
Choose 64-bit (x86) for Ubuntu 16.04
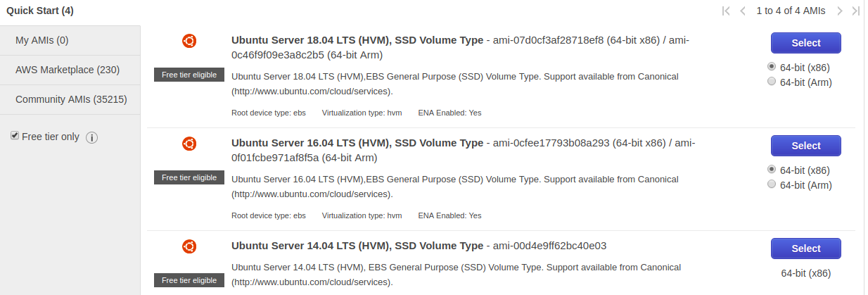click(x=772, y=170)
